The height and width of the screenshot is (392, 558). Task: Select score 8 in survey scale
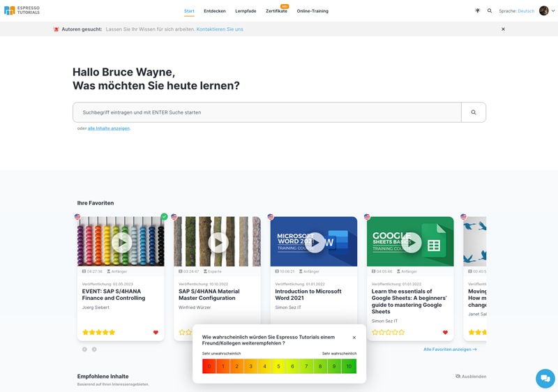pos(320,366)
